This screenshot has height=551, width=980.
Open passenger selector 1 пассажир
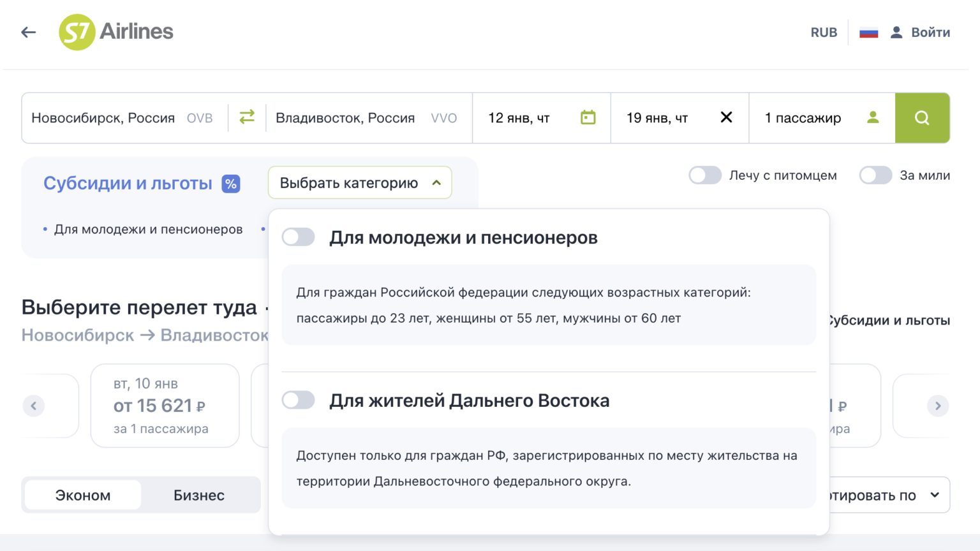pyautogui.click(x=822, y=118)
